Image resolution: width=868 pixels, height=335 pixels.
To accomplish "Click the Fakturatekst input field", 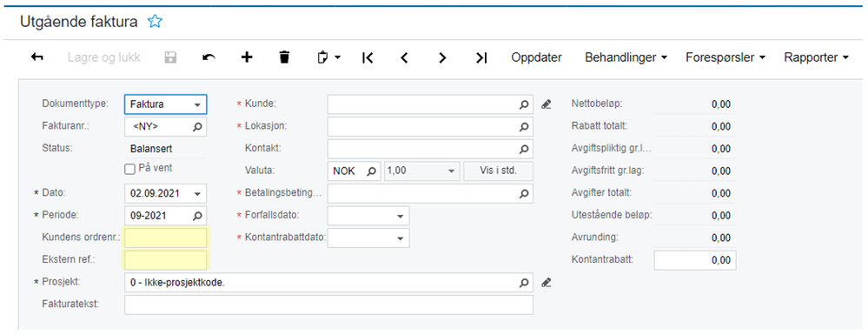I will [x=328, y=305].
